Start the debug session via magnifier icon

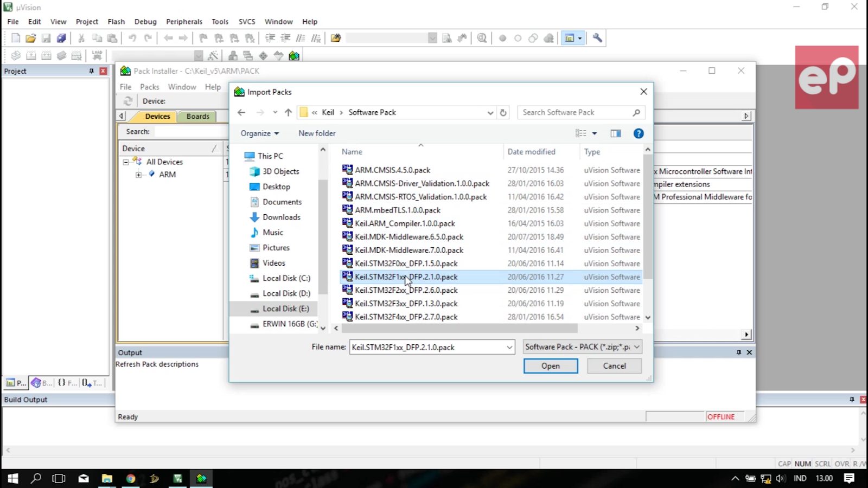(x=482, y=38)
